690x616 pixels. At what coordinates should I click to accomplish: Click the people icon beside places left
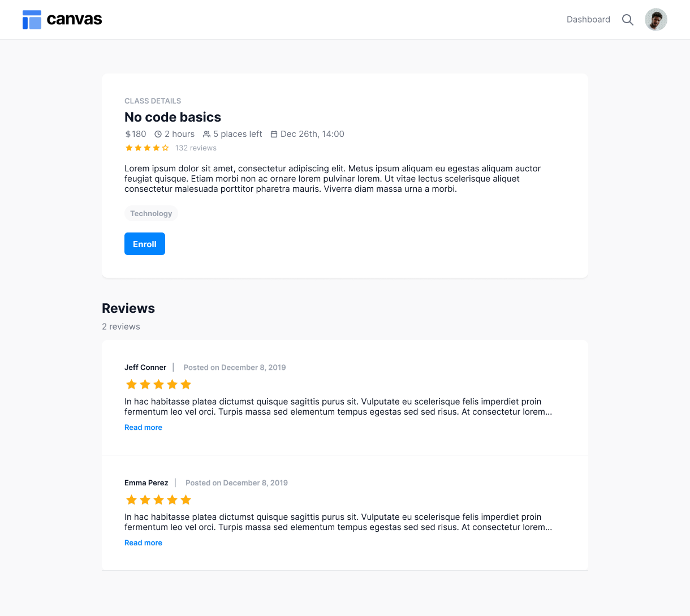point(207,135)
